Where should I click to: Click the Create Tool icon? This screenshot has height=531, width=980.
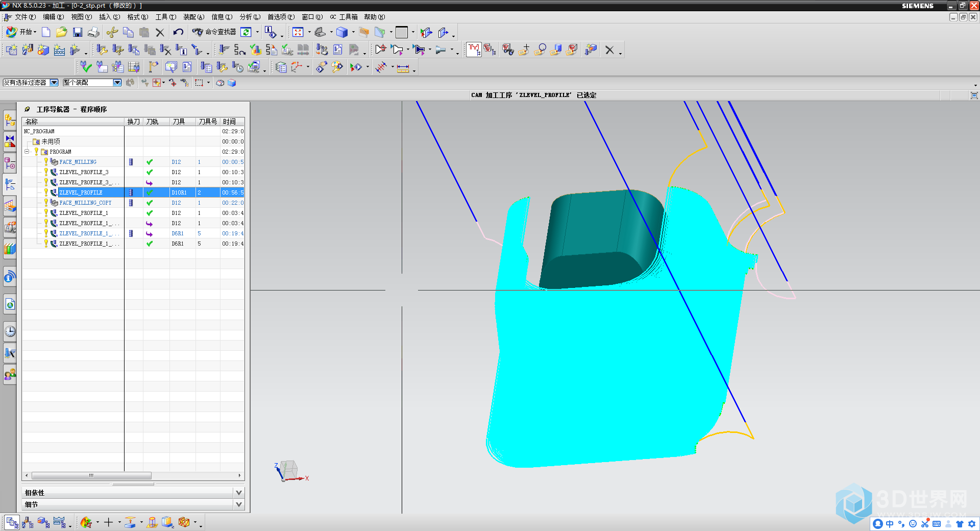coord(27,50)
